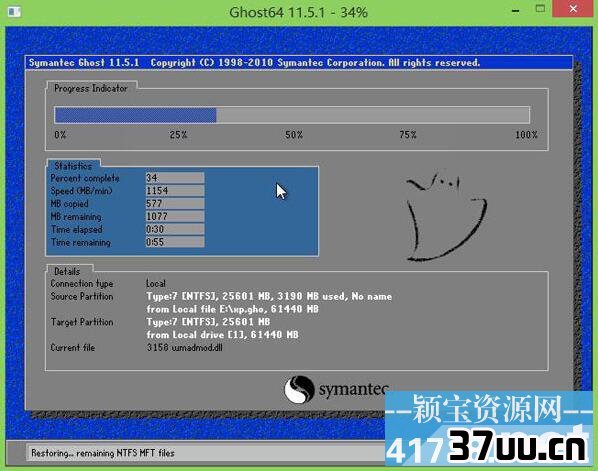Click the Progress Indicator group label
The height and width of the screenshot is (471, 598).
point(91,88)
